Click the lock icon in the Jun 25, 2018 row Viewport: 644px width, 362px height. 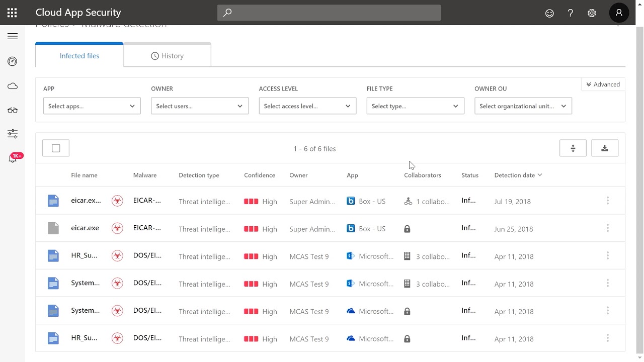(x=407, y=229)
